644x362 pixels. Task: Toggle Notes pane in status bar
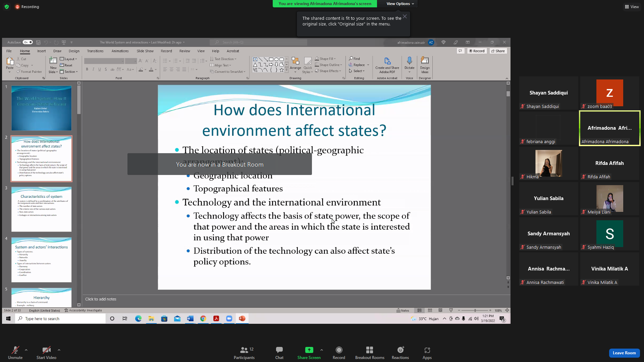pyautogui.click(x=403, y=311)
